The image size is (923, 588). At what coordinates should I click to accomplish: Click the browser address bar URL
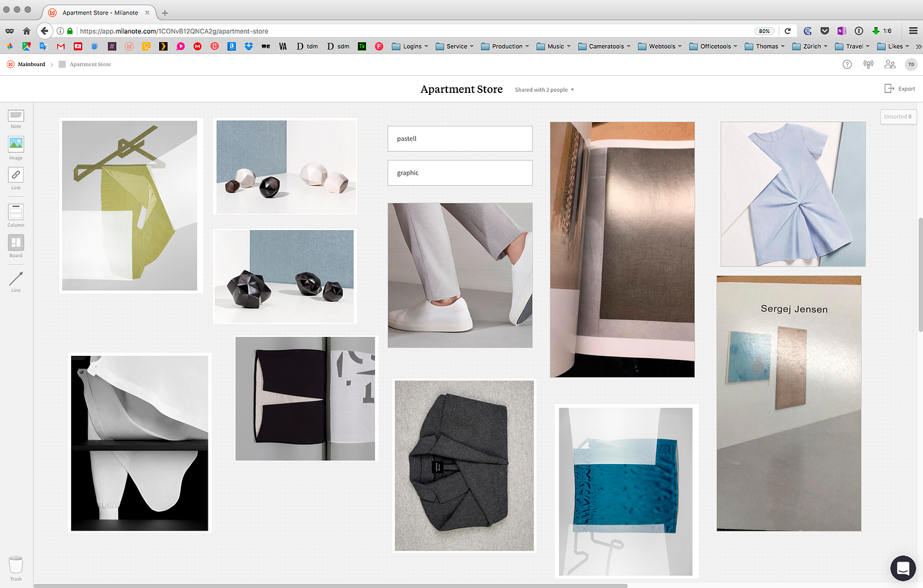(174, 31)
